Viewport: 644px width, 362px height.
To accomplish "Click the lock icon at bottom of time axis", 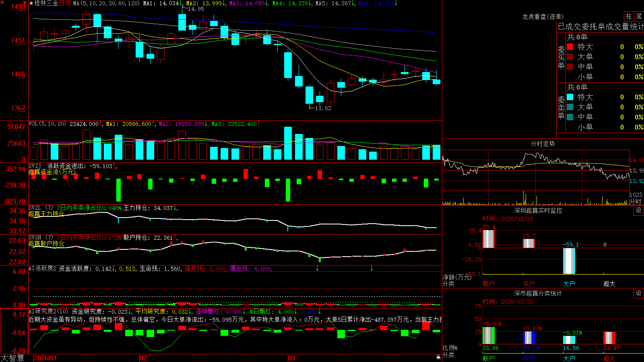I will coord(438,357).
